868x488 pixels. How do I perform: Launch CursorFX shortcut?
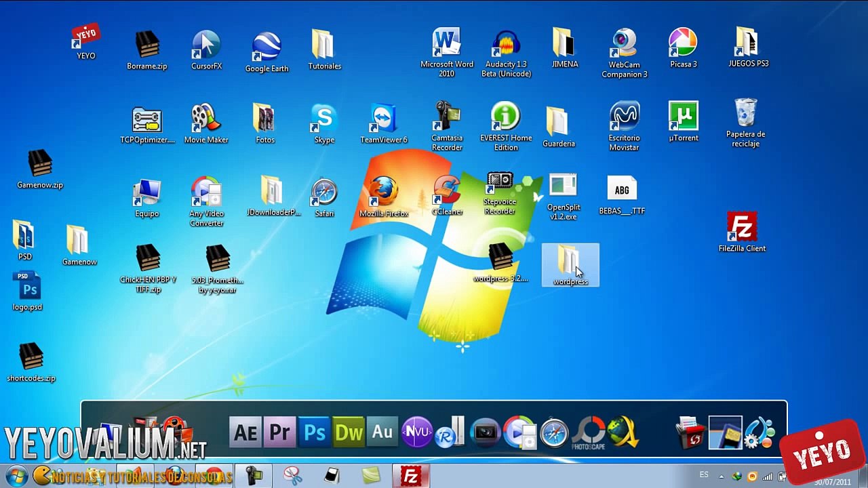click(x=206, y=49)
